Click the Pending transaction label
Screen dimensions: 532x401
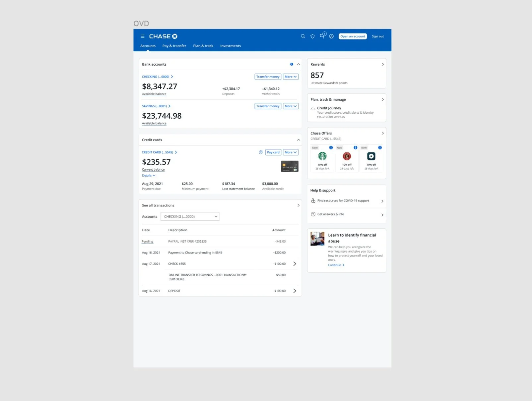[147, 242]
